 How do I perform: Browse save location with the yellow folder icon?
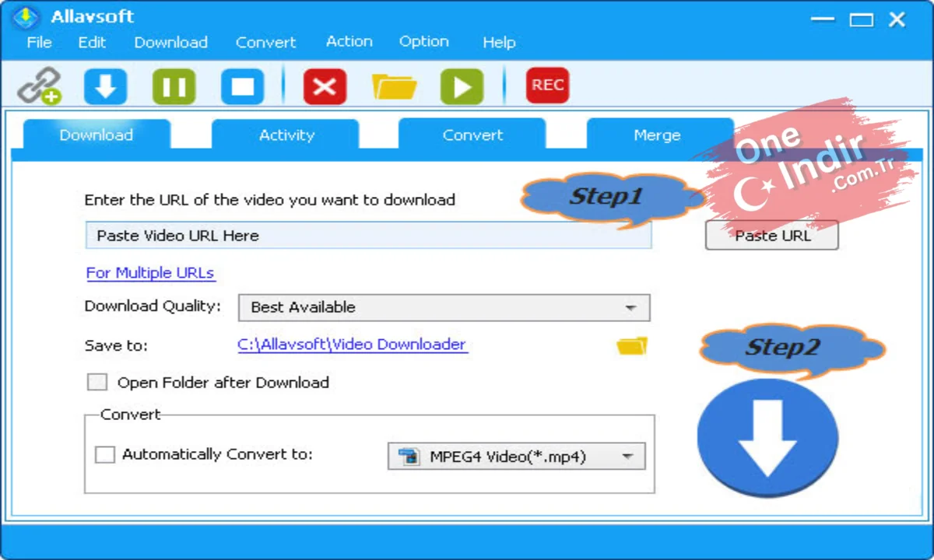(632, 346)
